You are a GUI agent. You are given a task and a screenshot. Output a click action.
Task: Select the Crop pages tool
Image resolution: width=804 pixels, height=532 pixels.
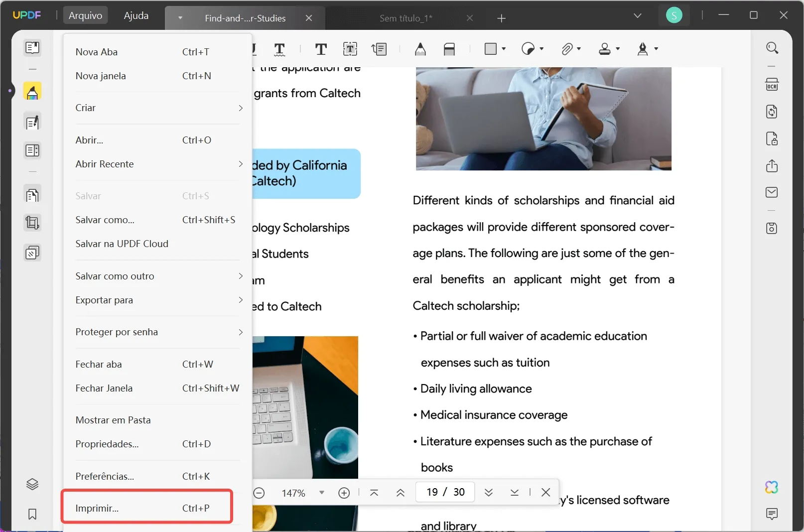(32, 223)
